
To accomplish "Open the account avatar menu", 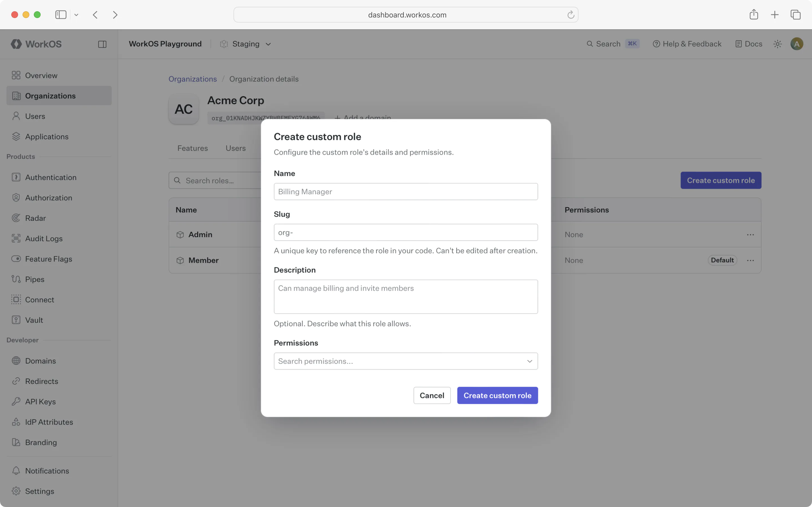I will [797, 44].
